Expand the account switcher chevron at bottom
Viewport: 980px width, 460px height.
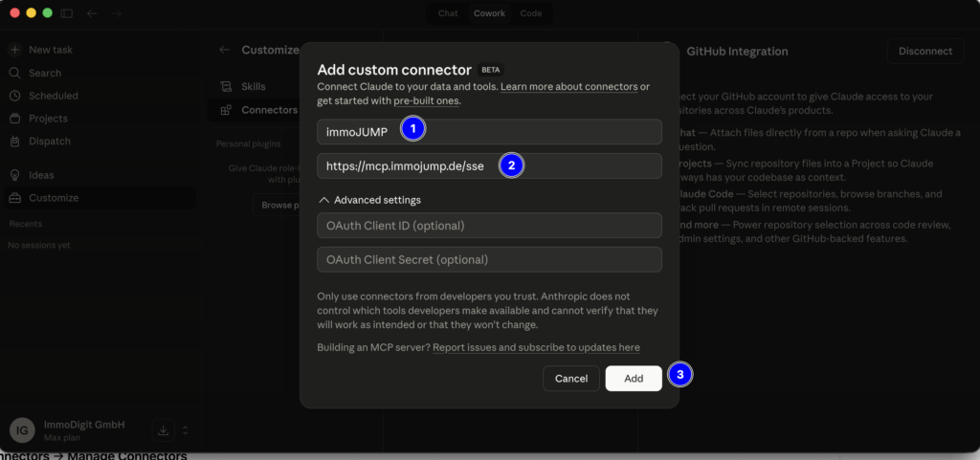[185, 430]
